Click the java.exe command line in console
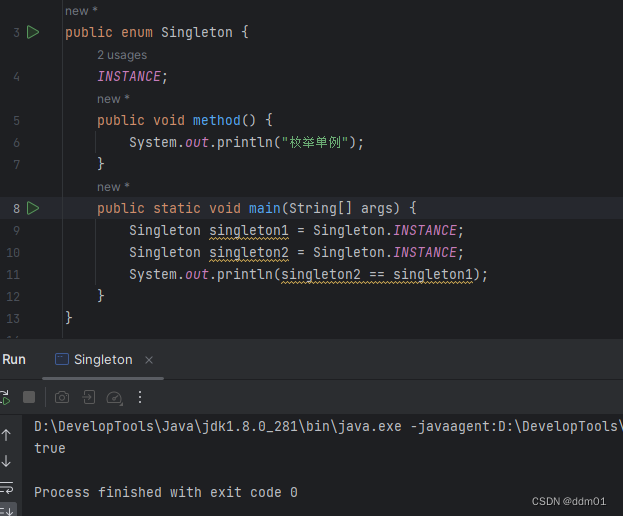Screen dimensions: 623x516 (x=328, y=427)
